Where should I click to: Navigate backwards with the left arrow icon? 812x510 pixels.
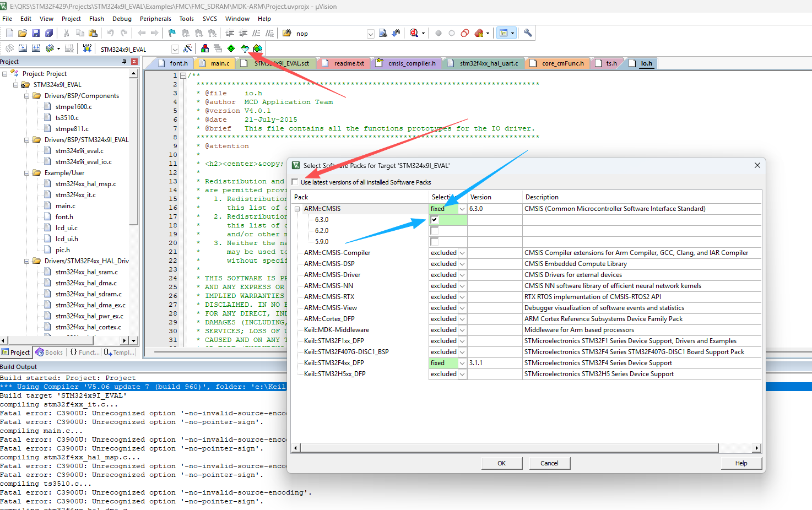142,33
